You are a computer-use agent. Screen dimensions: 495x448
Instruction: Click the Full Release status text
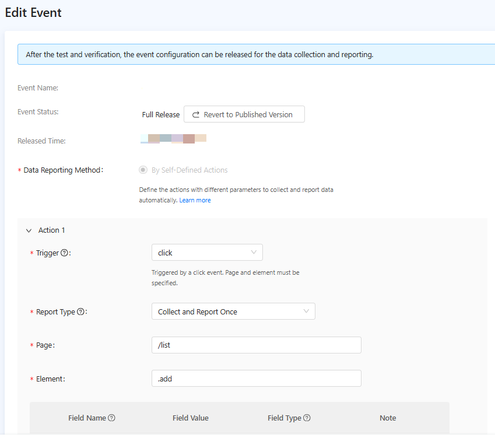click(161, 115)
